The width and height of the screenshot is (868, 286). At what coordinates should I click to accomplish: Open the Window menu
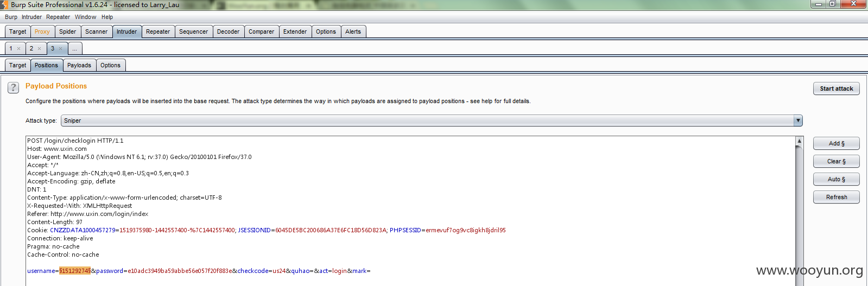coord(85,17)
